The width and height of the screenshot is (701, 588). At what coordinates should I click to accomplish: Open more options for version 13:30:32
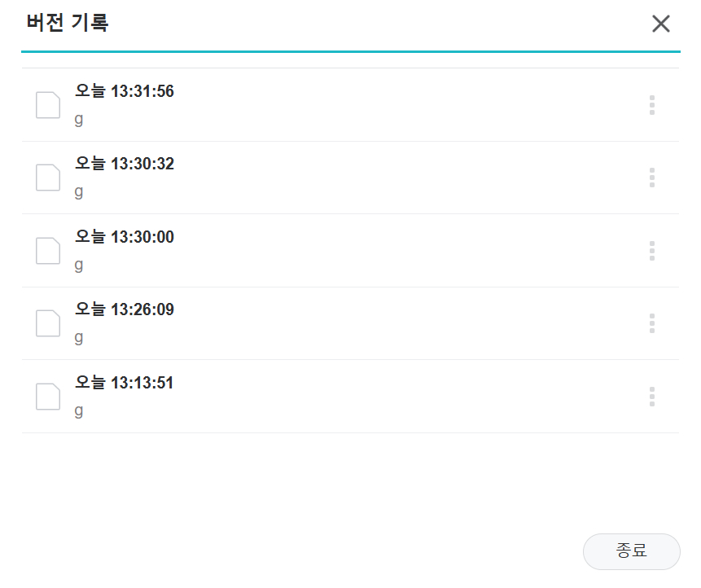(x=652, y=178)
